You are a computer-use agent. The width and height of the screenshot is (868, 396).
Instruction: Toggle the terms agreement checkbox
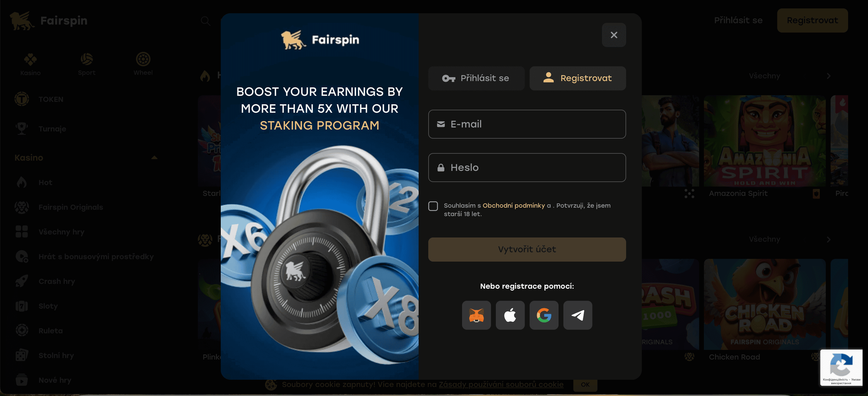pos(433,206)
